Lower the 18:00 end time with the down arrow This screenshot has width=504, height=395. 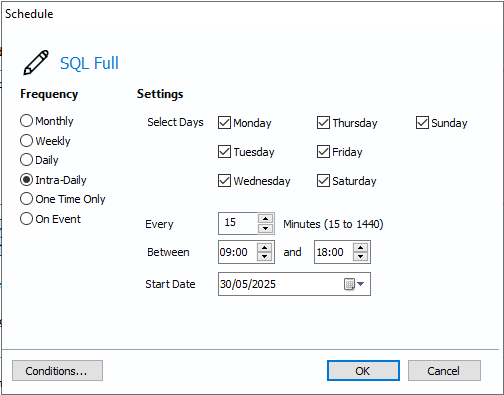[361, 256]
